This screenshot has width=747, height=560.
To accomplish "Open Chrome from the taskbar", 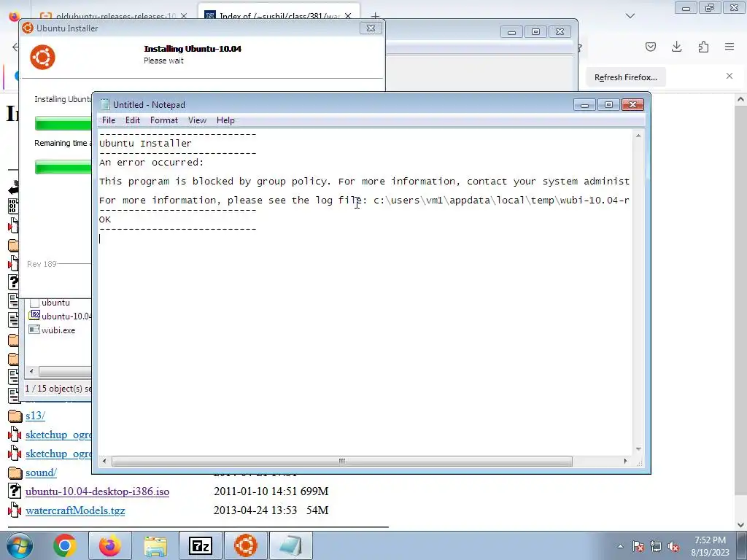I will point(64,545).
